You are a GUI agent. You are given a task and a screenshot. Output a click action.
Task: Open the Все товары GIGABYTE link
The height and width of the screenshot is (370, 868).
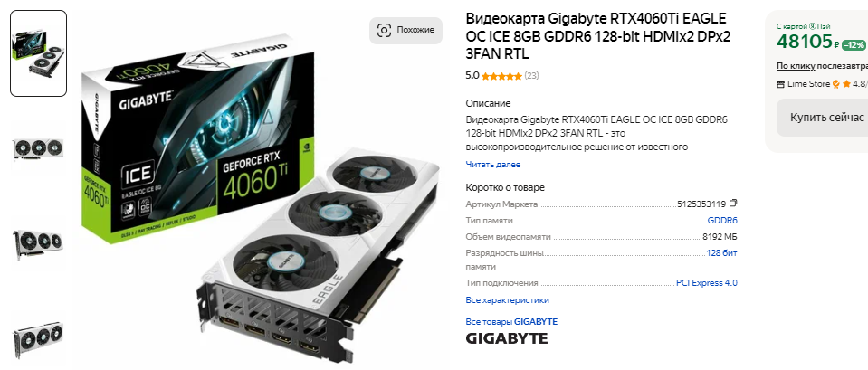pos(511,322)
